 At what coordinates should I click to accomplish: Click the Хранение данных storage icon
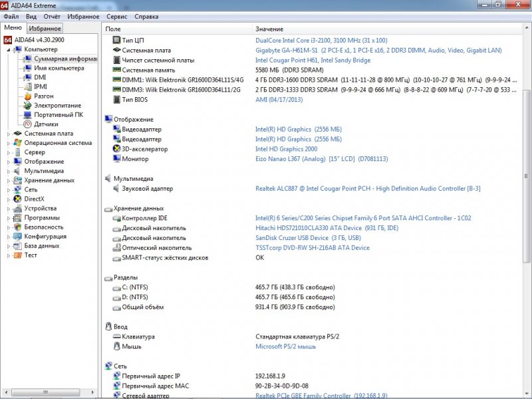[17, 180]
